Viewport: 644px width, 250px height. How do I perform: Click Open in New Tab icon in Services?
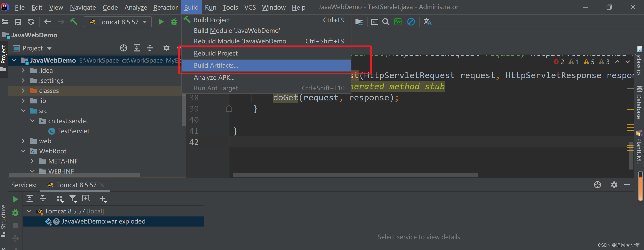click(x=86, y=199)
